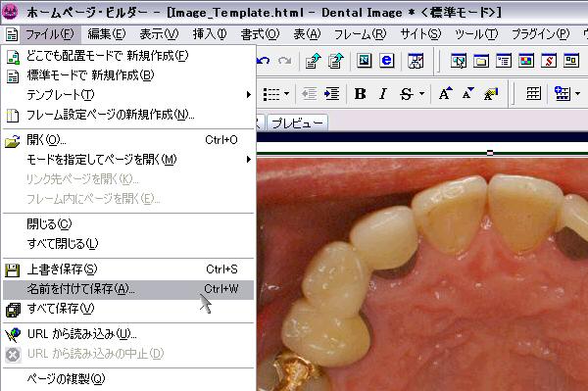Viewport: 588px width, 391px height.
Task: Select 名前を付けて保存 menu item
Action: pos(127,289)
